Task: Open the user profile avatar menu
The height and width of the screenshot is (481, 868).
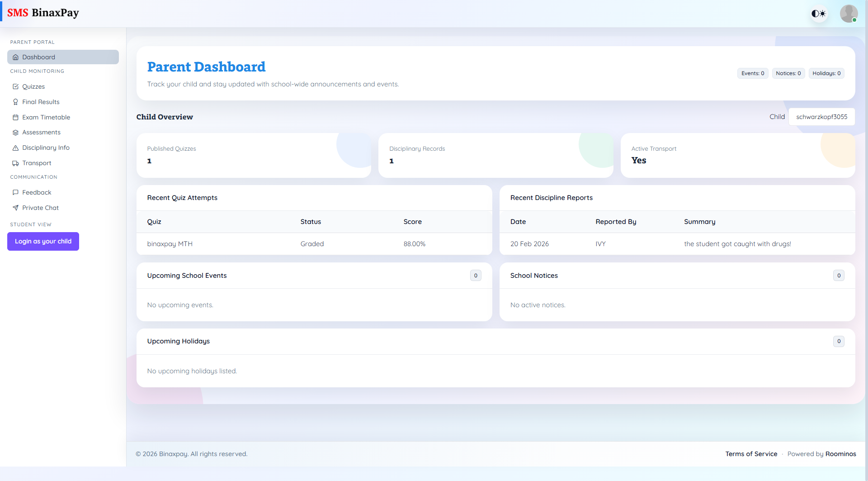Action: click(849, 13)
